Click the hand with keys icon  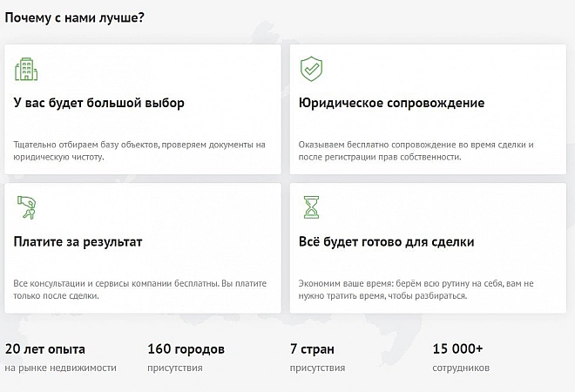[x=26, y=207]
